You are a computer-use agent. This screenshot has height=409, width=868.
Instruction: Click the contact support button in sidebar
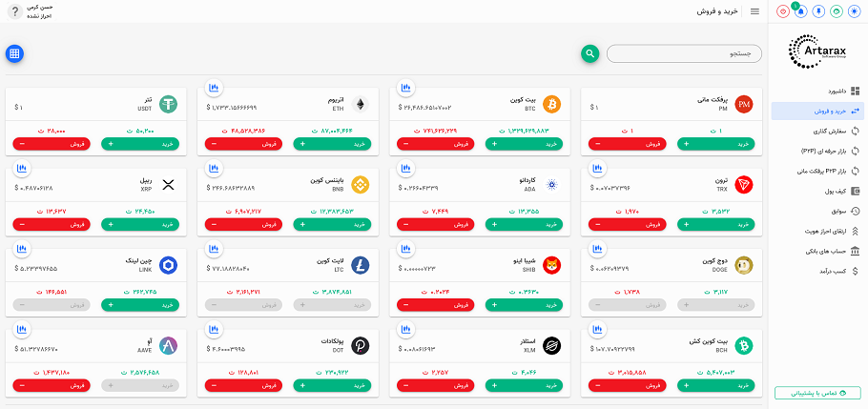pos(817,393)
